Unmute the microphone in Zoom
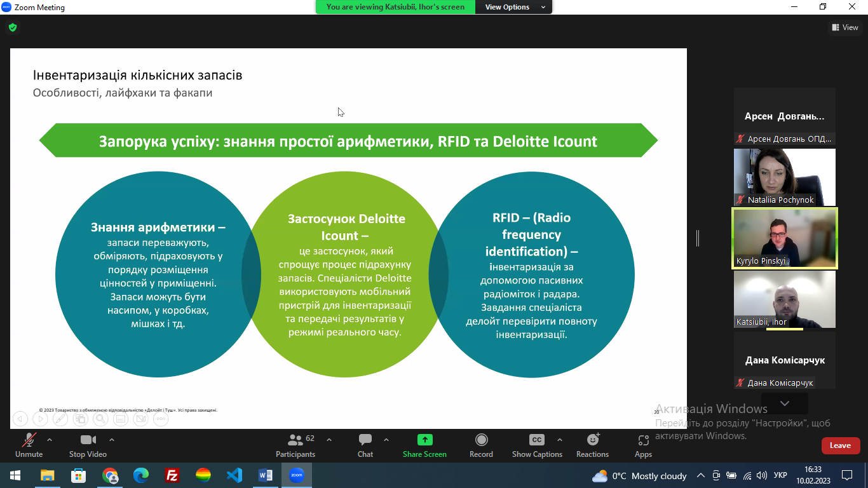868x488 pixels. coord(29,445)
